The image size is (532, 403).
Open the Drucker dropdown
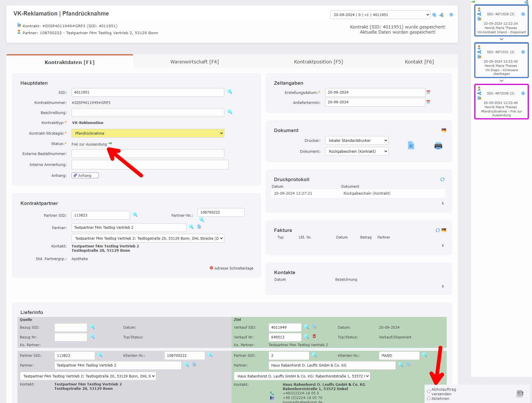356,140
